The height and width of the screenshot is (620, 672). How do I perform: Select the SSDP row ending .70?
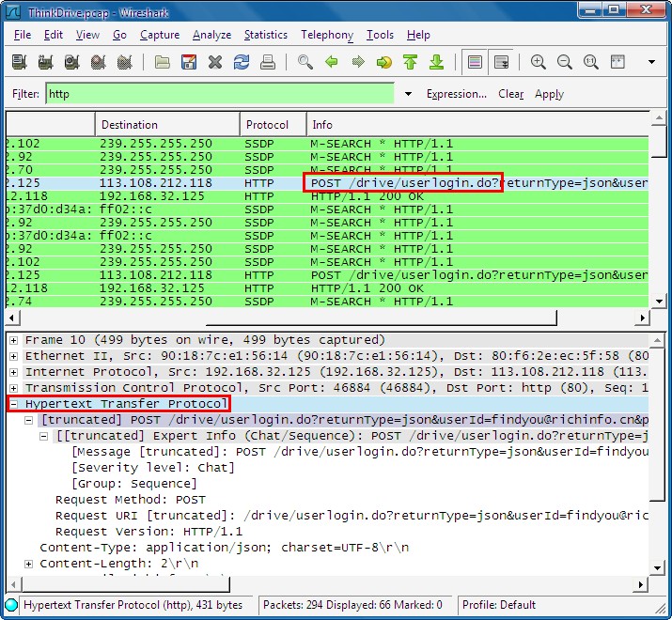point(327,170)
